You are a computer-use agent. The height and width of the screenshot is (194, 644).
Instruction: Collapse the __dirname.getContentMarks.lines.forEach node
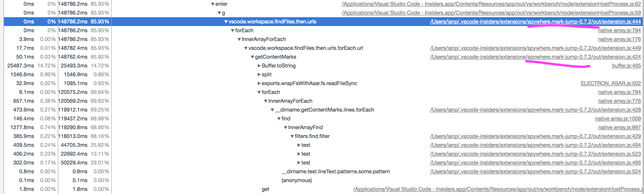point(272,110)
